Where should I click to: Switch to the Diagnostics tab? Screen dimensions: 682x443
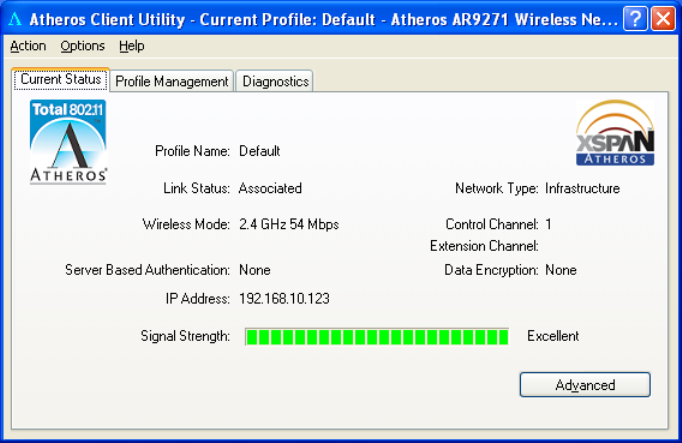click(275, 81)
